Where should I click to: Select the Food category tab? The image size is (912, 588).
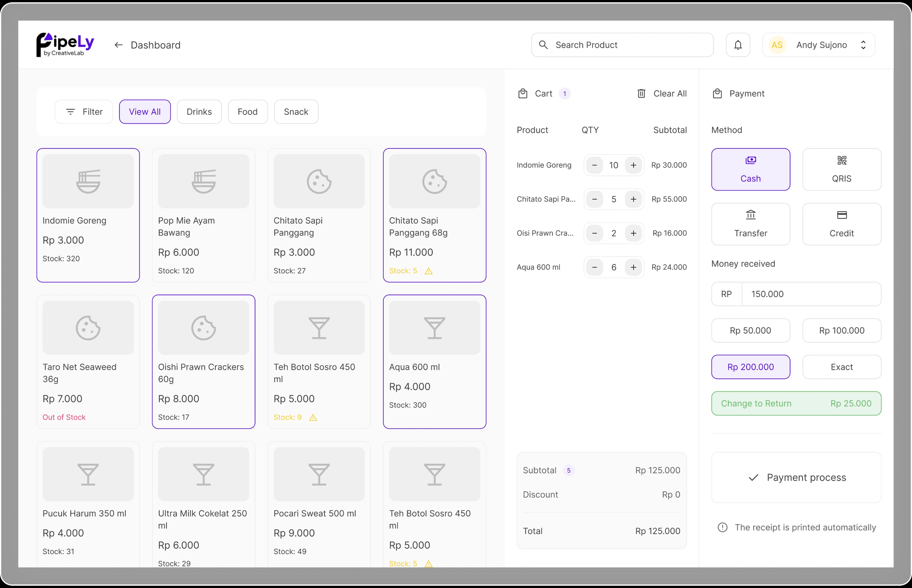pyautogui.click(x=247, y=112)
